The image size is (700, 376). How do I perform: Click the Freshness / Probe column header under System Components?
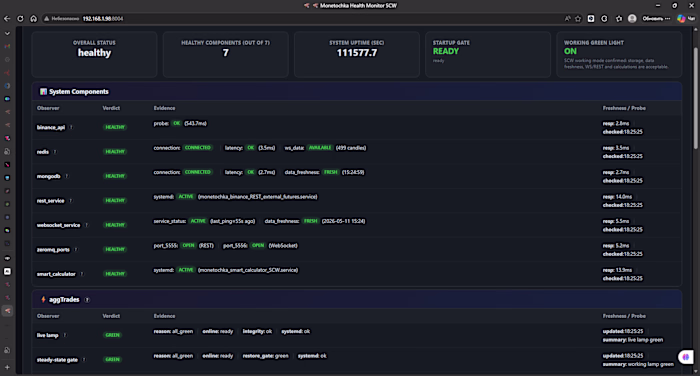624,108
